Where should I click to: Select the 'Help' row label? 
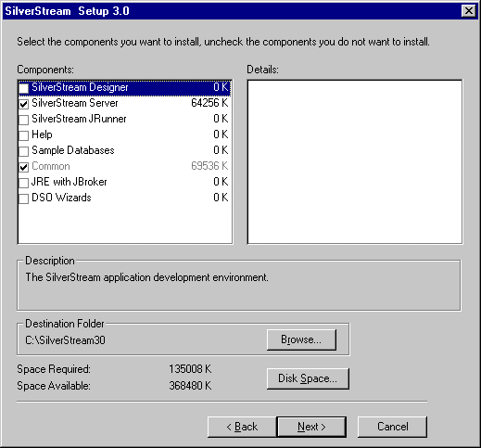point(42,134)
